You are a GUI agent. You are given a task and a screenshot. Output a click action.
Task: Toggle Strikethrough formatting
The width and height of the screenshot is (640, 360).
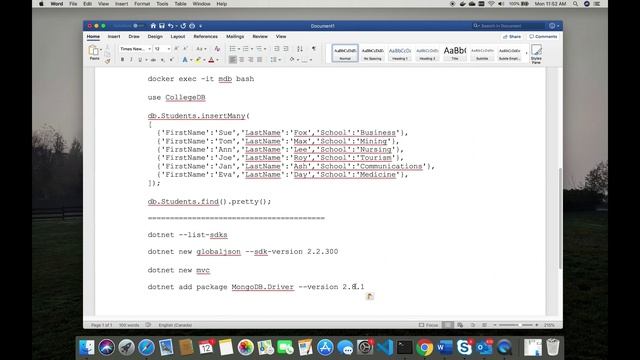coord(153,60)
